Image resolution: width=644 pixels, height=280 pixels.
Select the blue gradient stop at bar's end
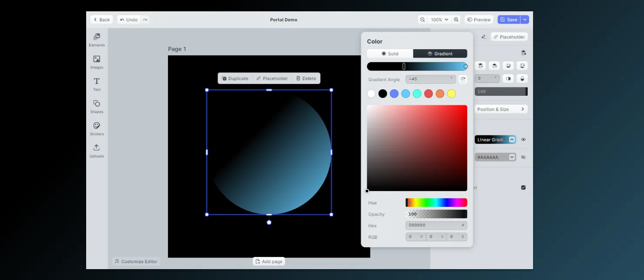click(466, 67)
